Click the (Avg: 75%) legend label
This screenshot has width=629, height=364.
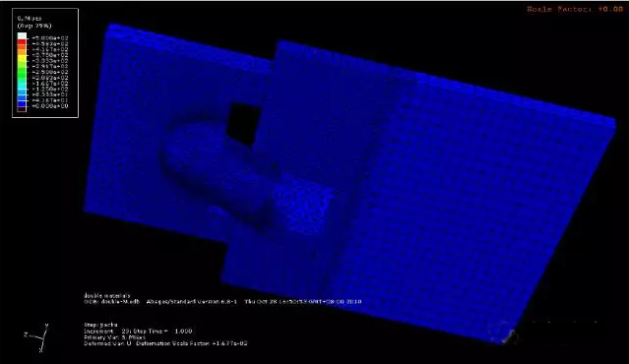pyautogui.click(x=34, y=26)
